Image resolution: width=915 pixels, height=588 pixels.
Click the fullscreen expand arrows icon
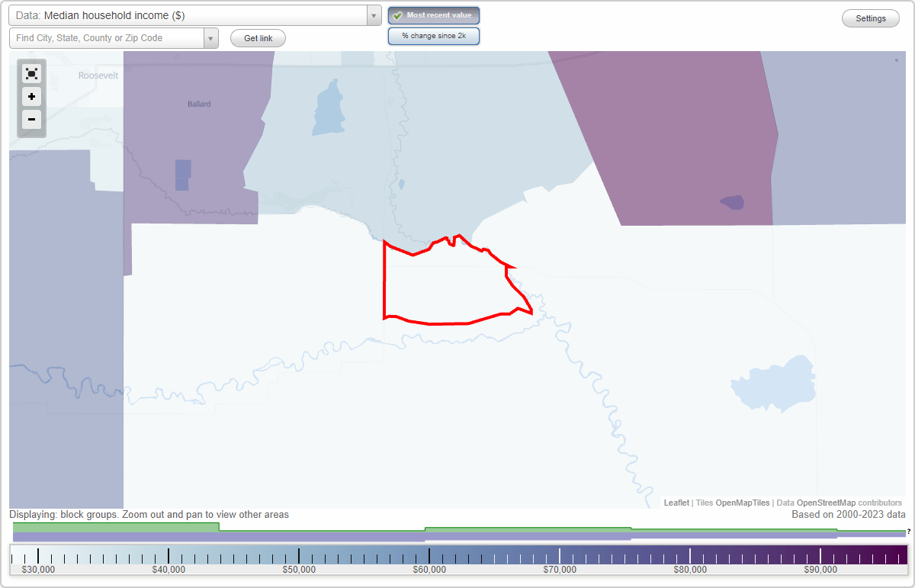(x=31, y=73)
